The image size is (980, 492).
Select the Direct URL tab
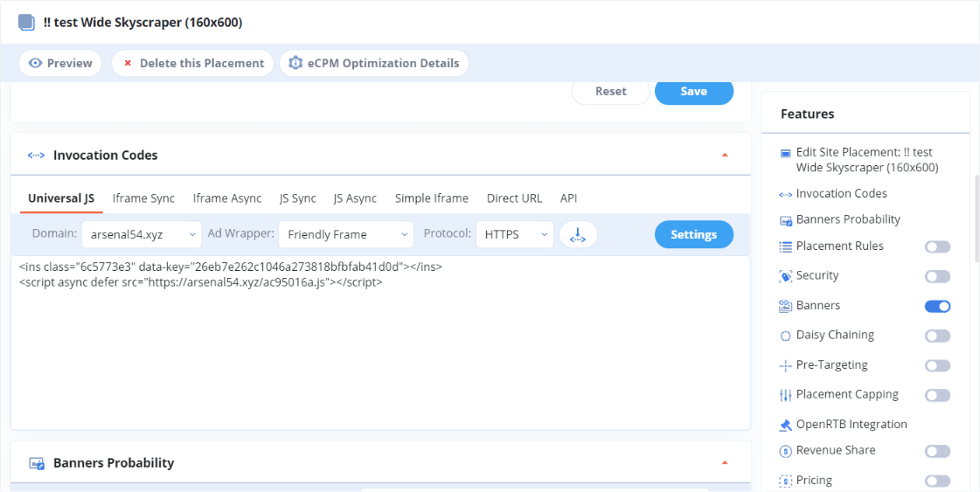pyautogui.click(x=514, y=198)
